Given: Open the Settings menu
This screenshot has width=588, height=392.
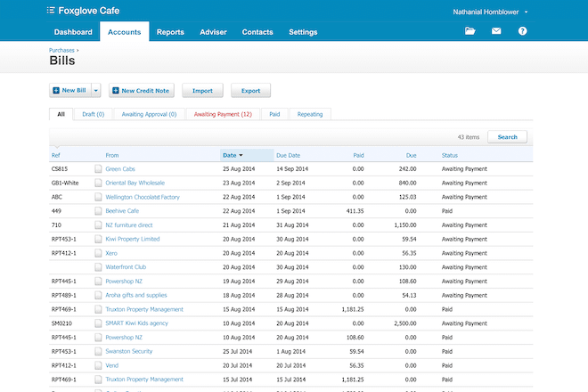Looking at the screenshot, I should pos(303,32).
